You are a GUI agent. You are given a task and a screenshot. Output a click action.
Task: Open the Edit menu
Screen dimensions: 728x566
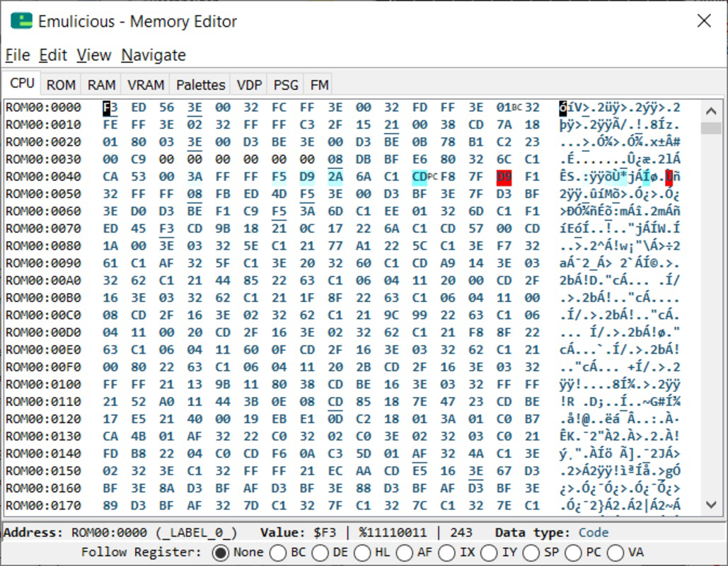pos(52,55)
